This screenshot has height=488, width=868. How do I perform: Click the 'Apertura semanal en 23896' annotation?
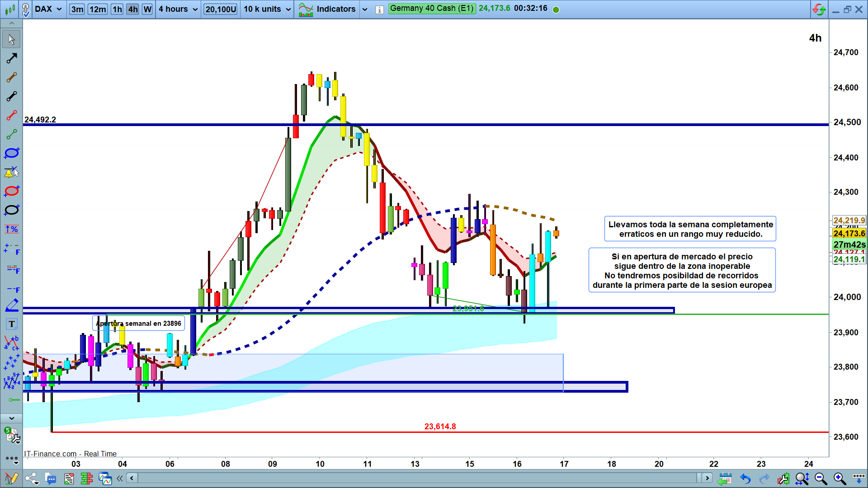pos(138,324)
